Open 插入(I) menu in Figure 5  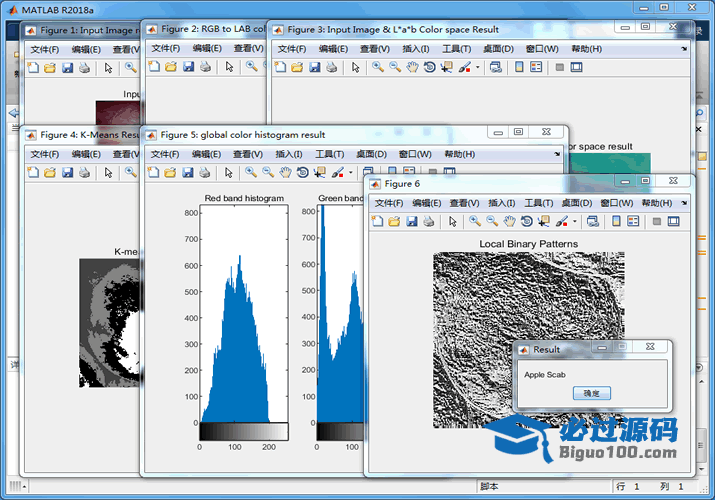click(x=288, y=154)
